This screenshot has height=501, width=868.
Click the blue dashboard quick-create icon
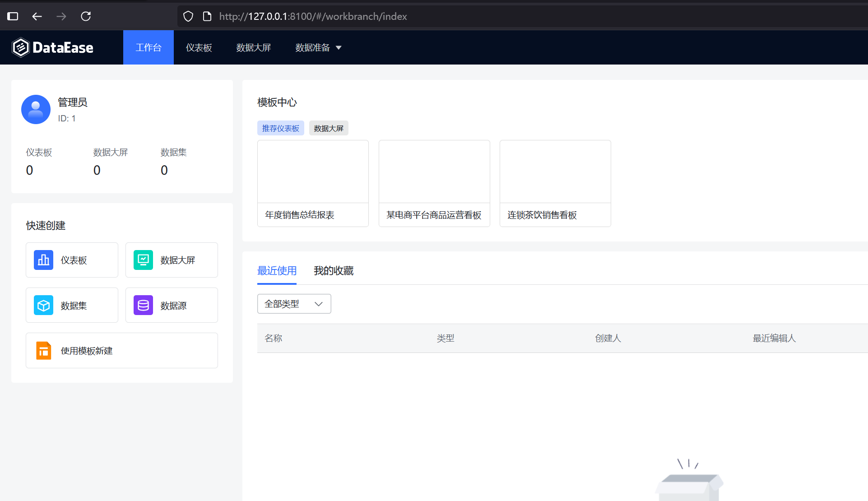43,260
